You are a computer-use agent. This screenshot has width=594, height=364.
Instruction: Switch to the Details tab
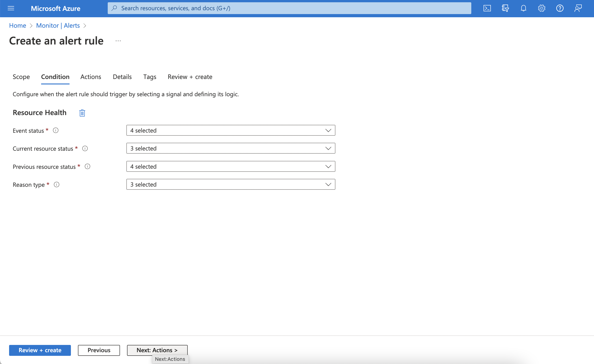(122, 77)
